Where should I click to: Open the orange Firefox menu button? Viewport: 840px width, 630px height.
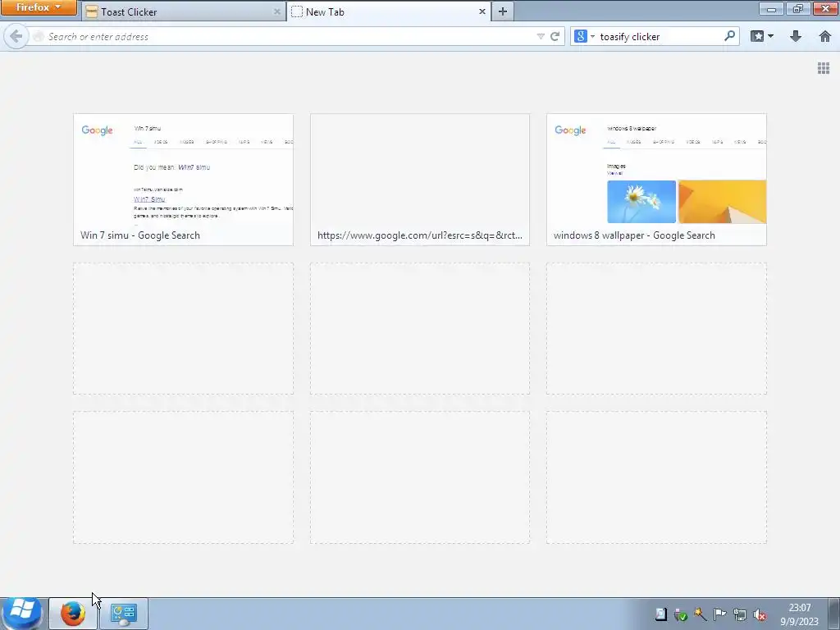[x=39, y=7]
